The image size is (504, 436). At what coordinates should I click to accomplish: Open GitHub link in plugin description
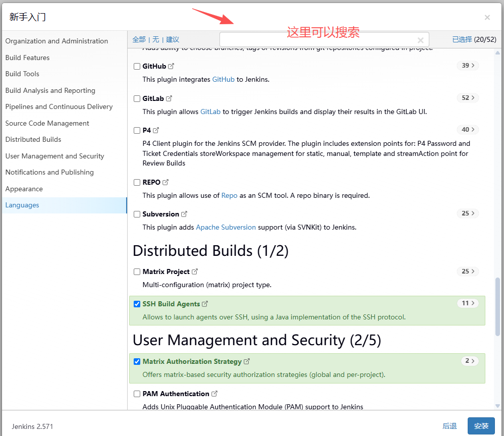tap(223, 79)
